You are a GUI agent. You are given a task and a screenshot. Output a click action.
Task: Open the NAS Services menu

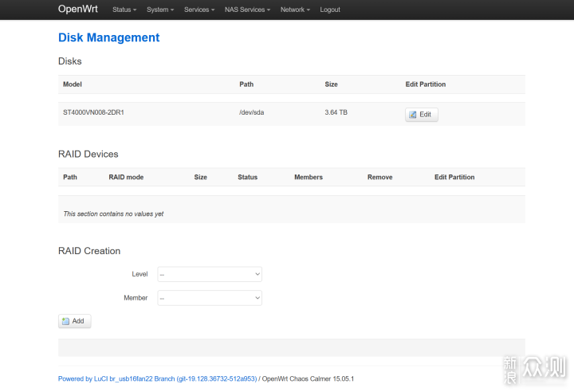tap(247, 10)
